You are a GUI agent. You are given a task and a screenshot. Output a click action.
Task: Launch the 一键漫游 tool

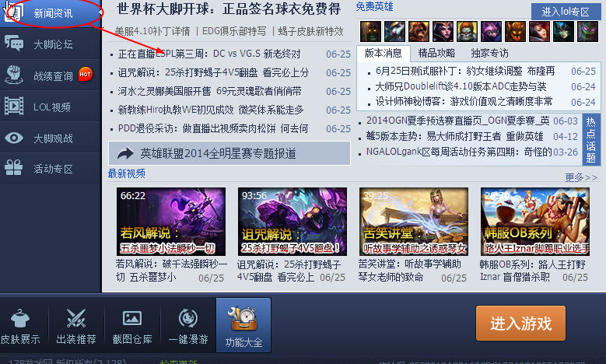[188, 327]
